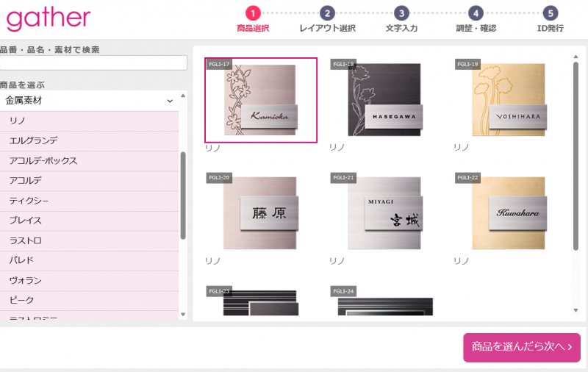Select the FGLI-20 藤原 nameplate

click(x=261, y=214)
